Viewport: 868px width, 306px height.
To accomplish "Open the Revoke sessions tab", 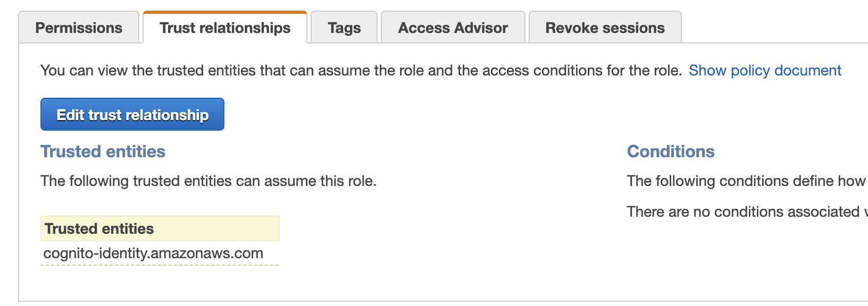I will (605, 28).
